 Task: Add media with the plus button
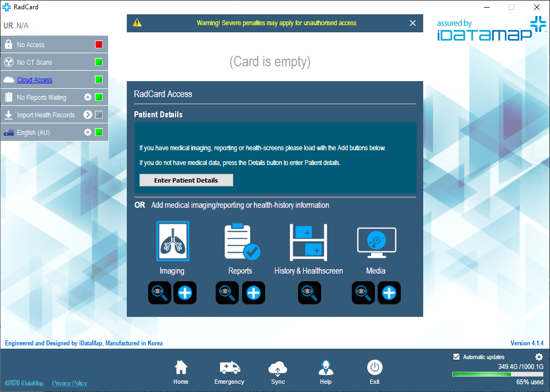tap(389, 293)
